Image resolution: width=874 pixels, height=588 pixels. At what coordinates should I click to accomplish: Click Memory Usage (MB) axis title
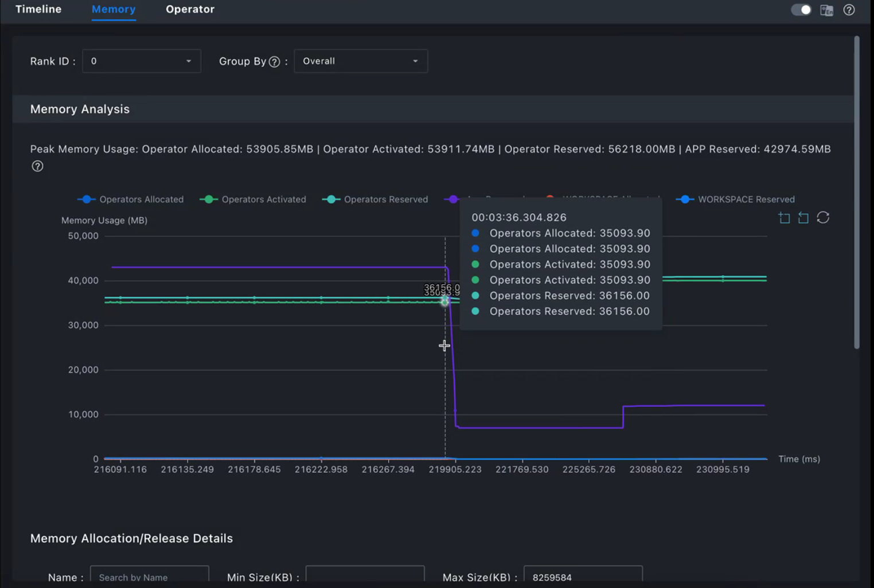104,220
